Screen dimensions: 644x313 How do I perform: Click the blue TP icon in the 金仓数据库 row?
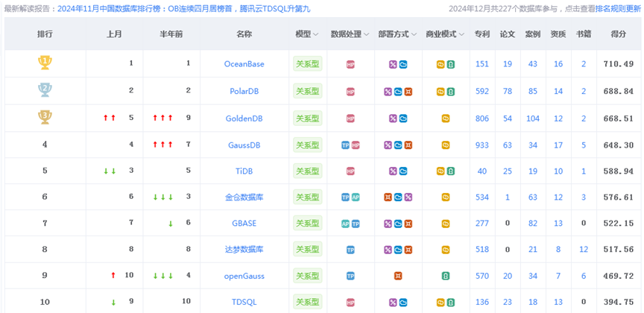(x=346, y=197)
